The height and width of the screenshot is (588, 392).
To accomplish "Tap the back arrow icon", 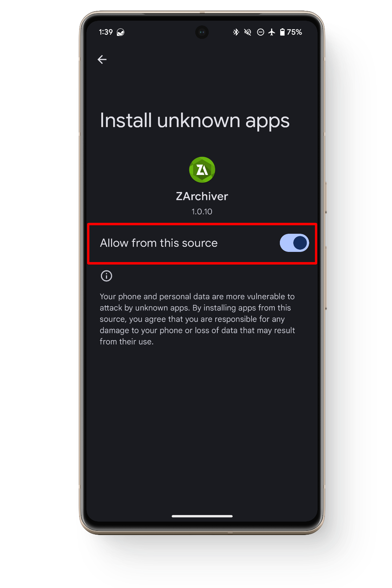I will click(x=102, y=60).
